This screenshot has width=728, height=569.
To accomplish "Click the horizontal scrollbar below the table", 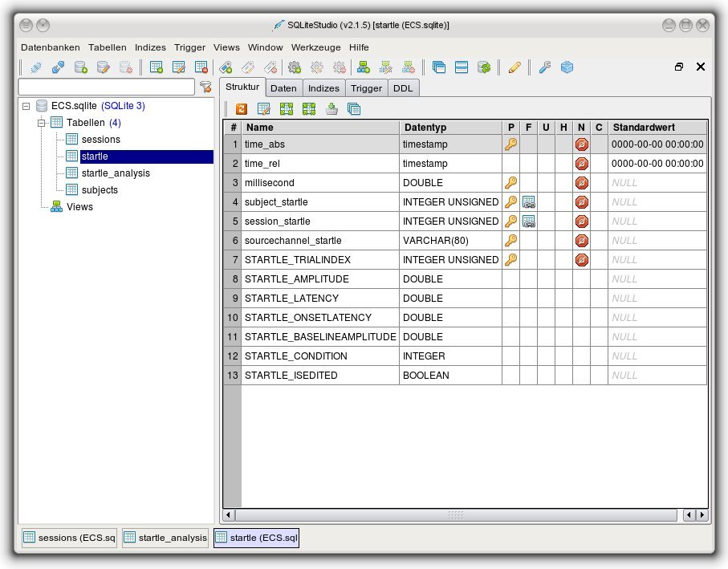I will pyautogui.click(x=455, y=514).
